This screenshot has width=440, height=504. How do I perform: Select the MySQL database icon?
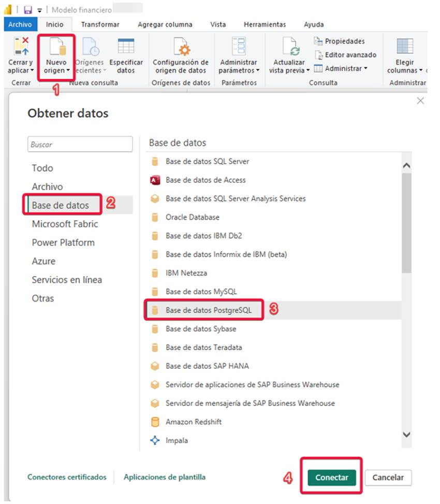[x=155, y=292]
